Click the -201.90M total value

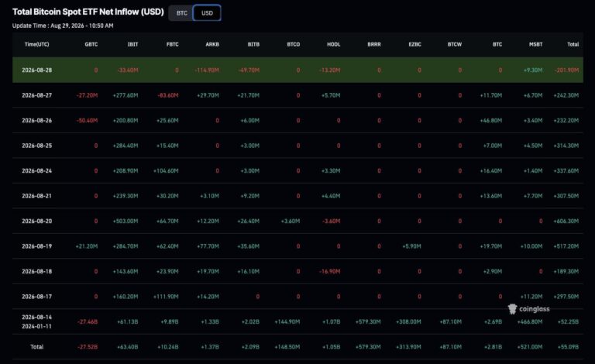(x=566, y=70)
